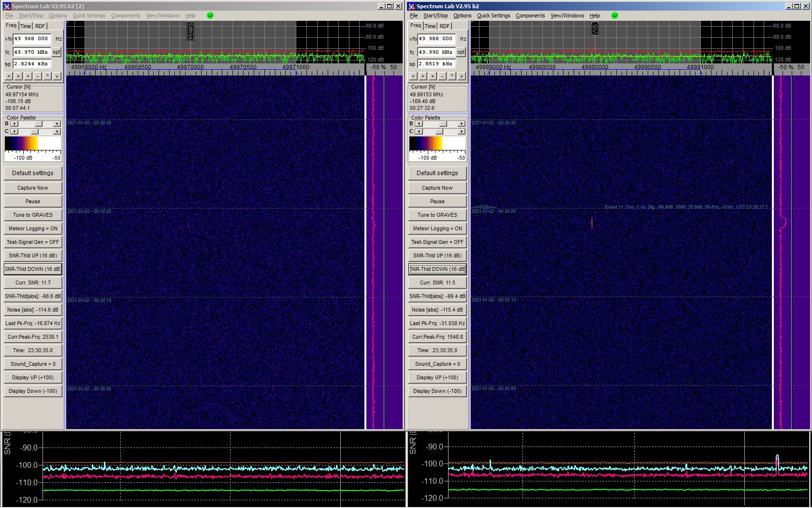The height and width of the screenshot is (508, 812).
Task: Toggle Pause in right window
Action: point(437,201)
